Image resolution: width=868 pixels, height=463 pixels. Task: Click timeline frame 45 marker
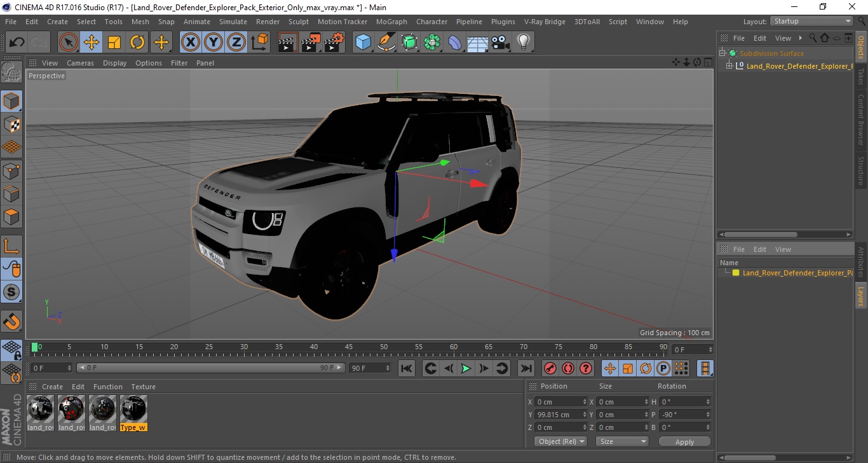pyautogui.click(x=349, y=348)
